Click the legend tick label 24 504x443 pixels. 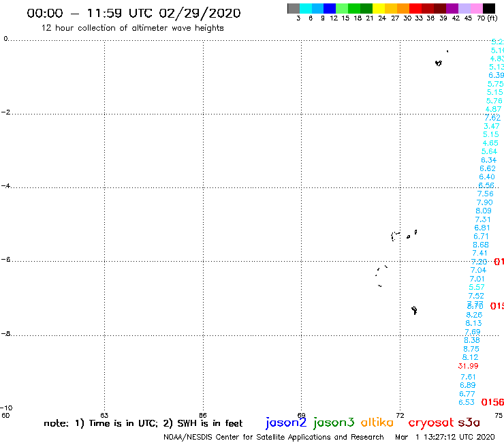[382, 18]
